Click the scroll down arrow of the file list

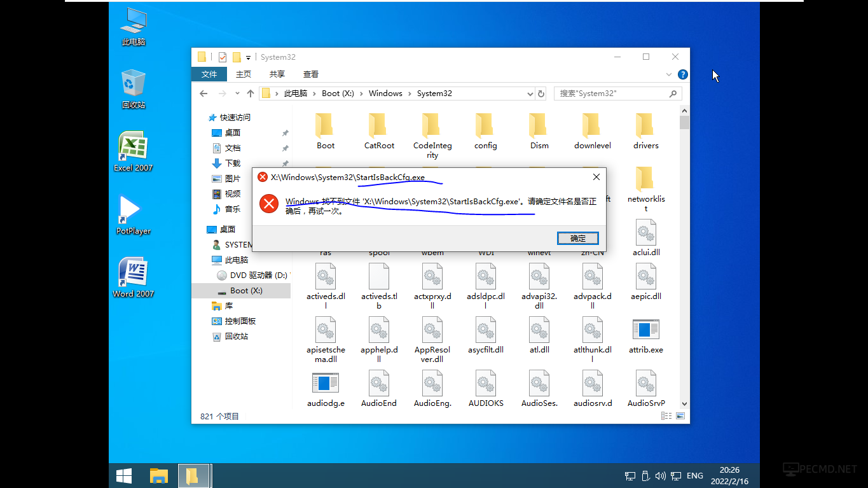684,403
